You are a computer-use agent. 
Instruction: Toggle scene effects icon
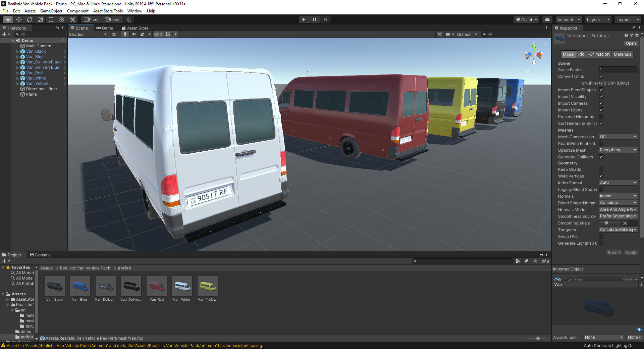[x=142, y=34]
